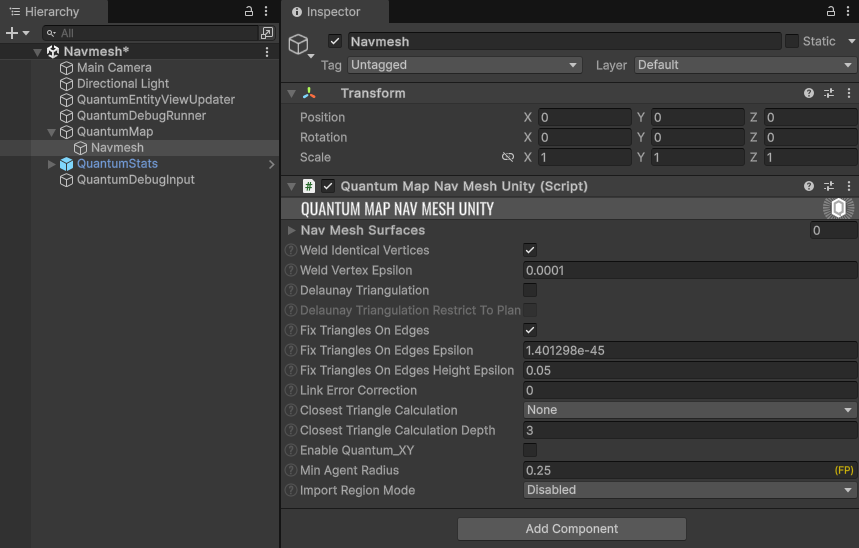
Task: Open the Tag dropdown showing Untagged
Action: pyautogui.click(x=465, y=65)
